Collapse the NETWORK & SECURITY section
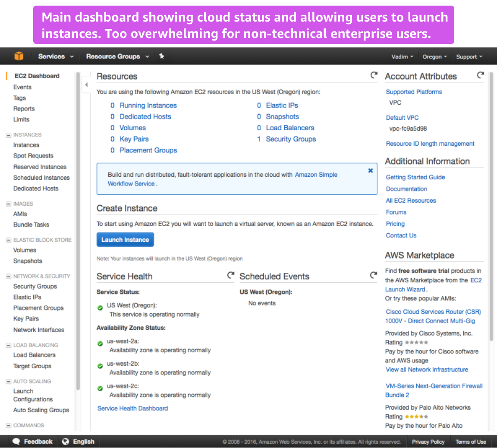This screenshot has height=448, width=497. pyautogui.click(x=9, y=276)
